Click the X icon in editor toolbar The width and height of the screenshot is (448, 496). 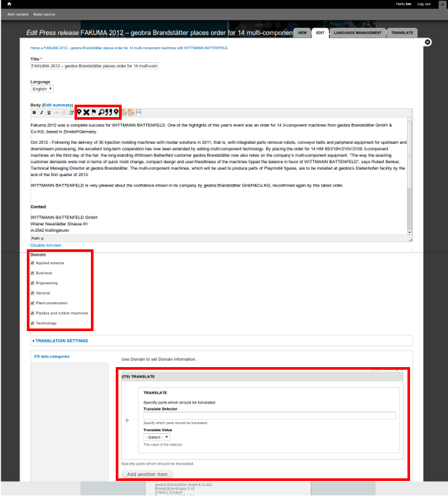tap(86, 113)
